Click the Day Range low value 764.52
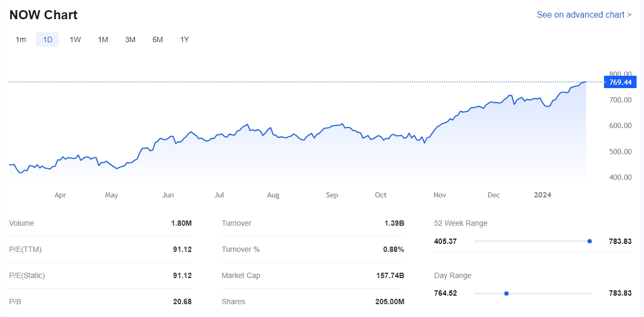The width and height of the screenshot is (644, 317). (446, 293)
